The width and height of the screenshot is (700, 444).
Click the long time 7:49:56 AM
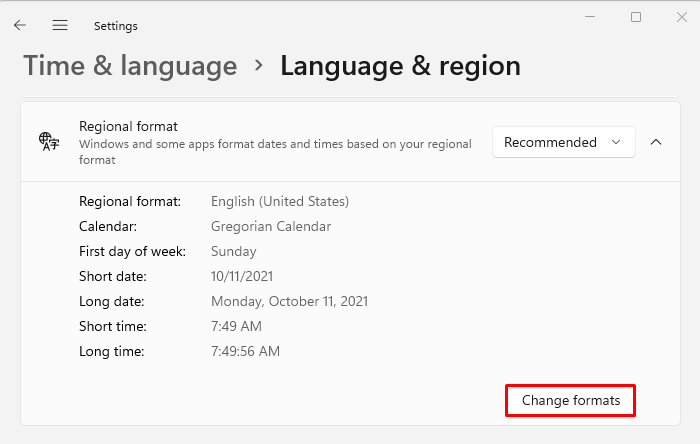[246, 351]
